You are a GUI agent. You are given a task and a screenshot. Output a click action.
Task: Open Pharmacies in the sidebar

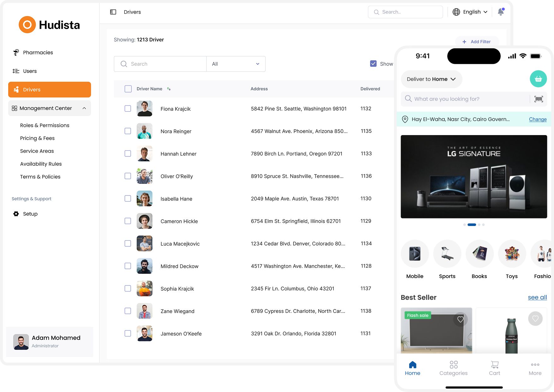(38, 52)
